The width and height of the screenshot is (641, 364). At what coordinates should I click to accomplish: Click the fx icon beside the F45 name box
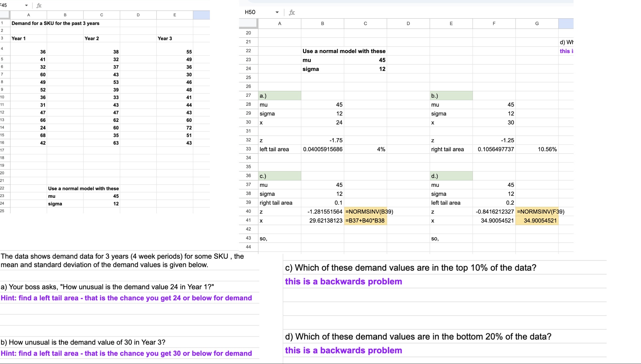coord(39,5)
